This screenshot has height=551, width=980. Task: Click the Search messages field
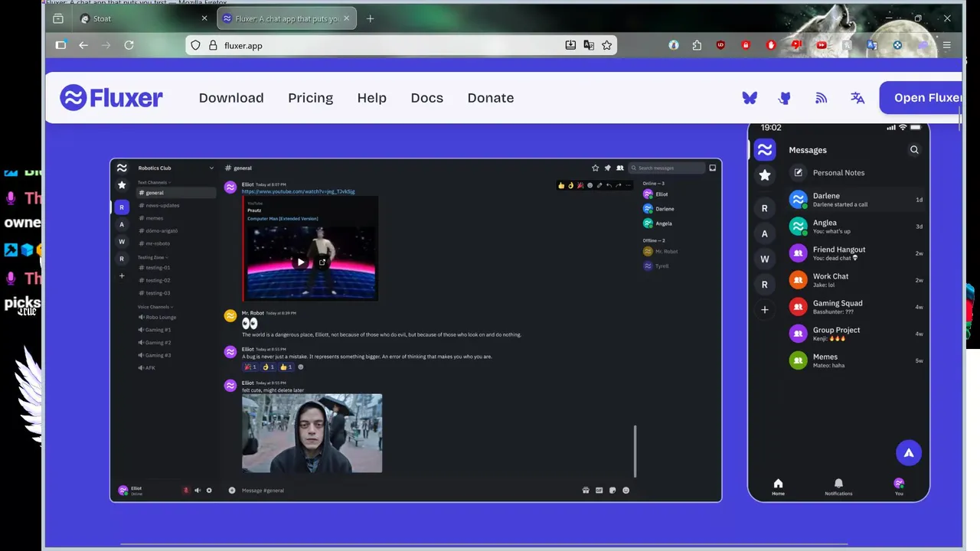tap(666, 168)
